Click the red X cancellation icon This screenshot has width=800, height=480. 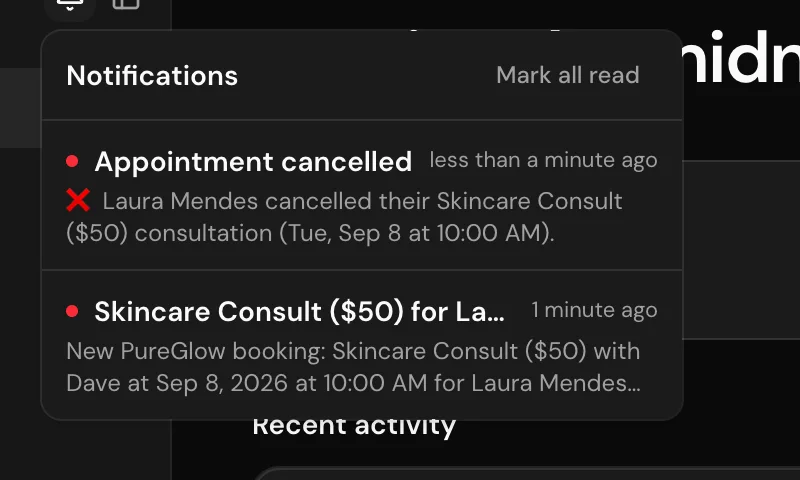tap(78, 200)
